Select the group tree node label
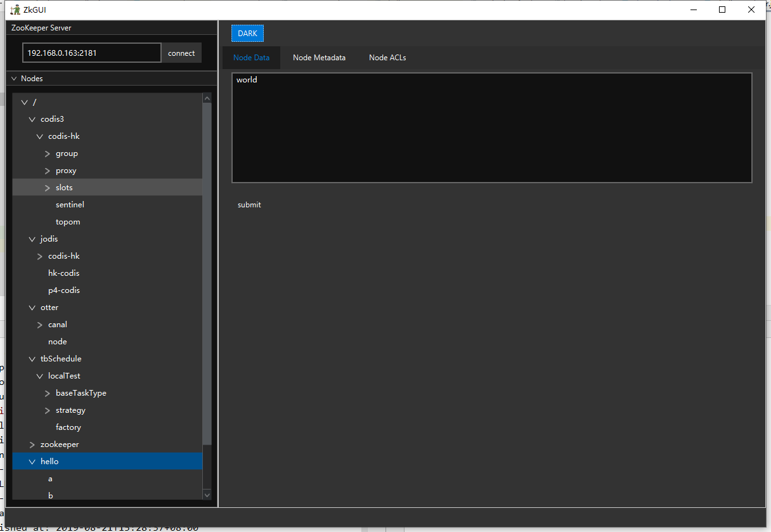 [x=67, y=153]
